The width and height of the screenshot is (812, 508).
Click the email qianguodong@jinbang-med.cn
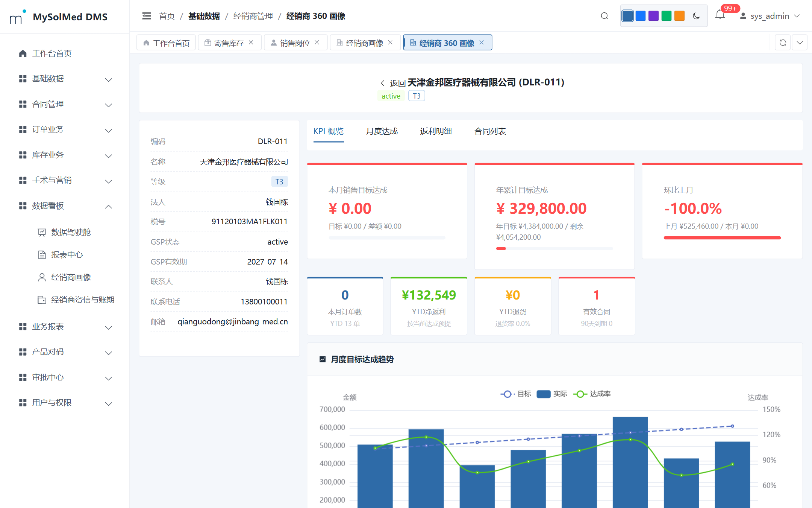233,322
